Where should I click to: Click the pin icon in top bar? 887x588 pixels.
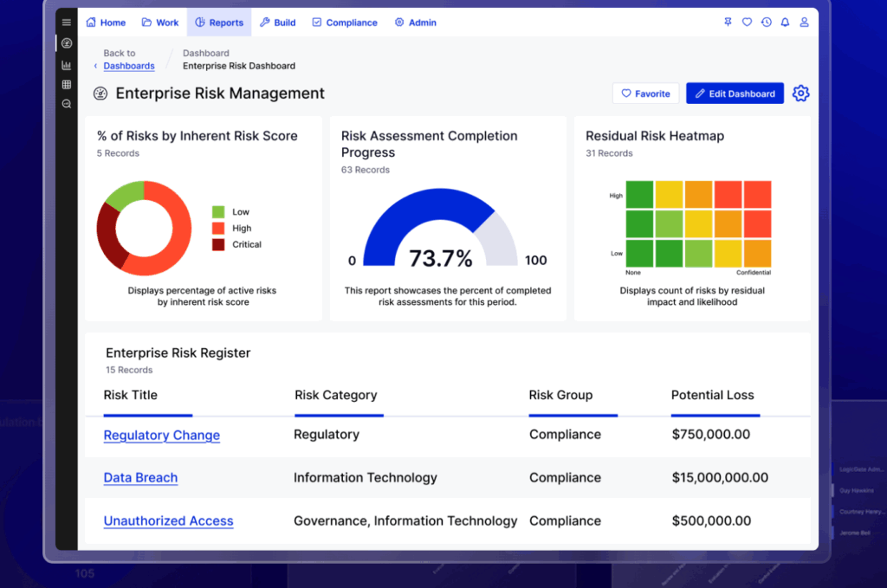728,23
